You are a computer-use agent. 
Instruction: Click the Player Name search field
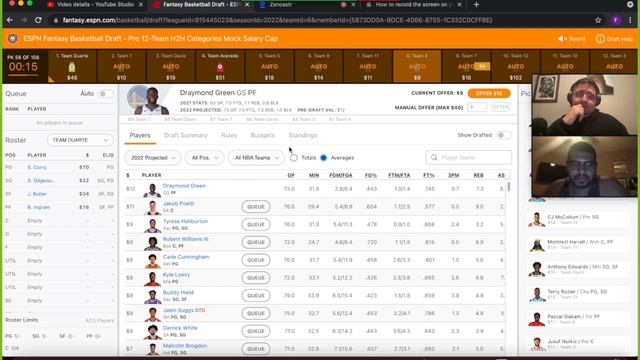(x=469, y=158)
